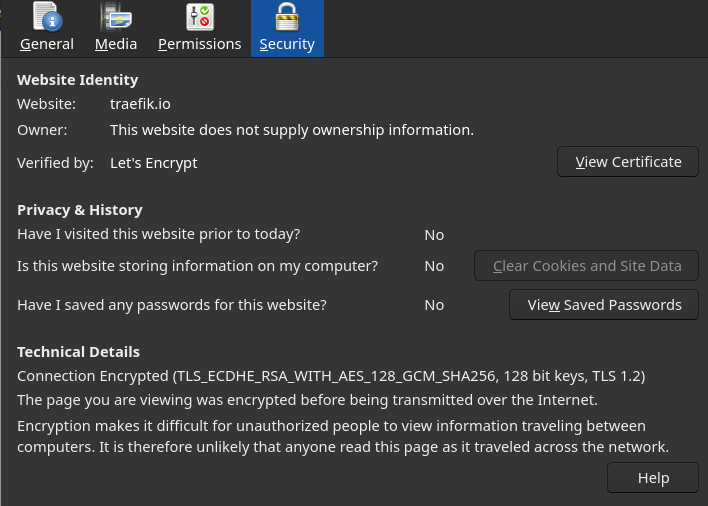Screen dimensions: 708x506
Task: Click the General page info icon
Action: (x=47, y=17)
